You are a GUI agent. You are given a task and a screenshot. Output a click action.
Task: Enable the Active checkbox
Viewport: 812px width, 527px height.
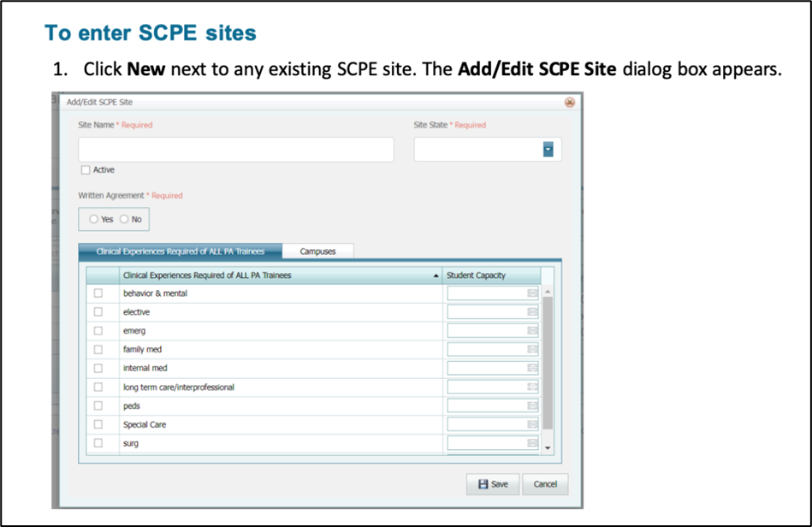tap(86, 170)
